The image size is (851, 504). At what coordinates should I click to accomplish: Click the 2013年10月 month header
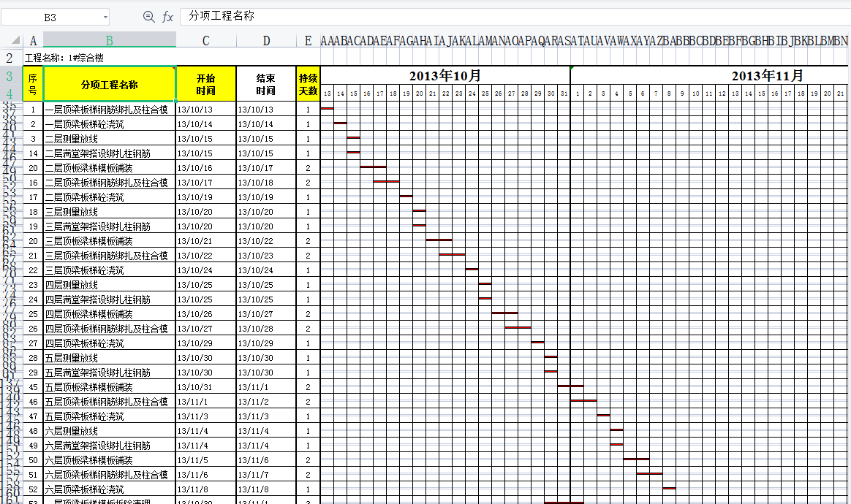tap(445, 75)
